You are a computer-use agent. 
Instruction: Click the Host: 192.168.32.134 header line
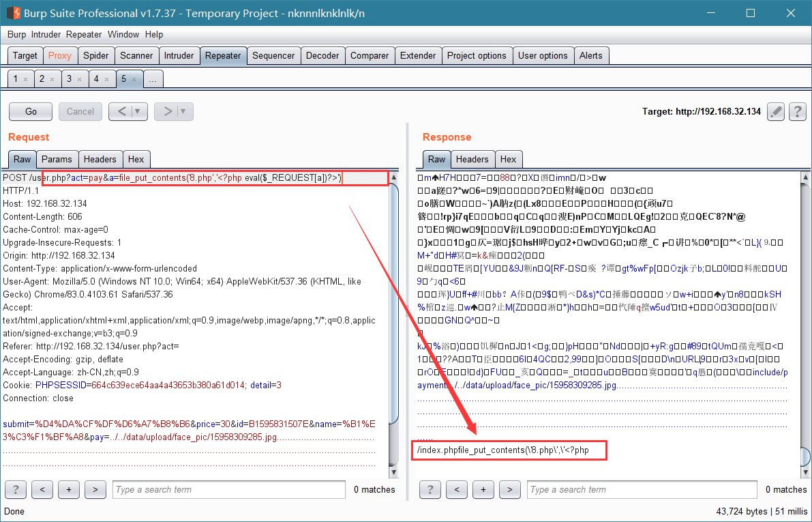pyautogui.click(x=45, y=204)
